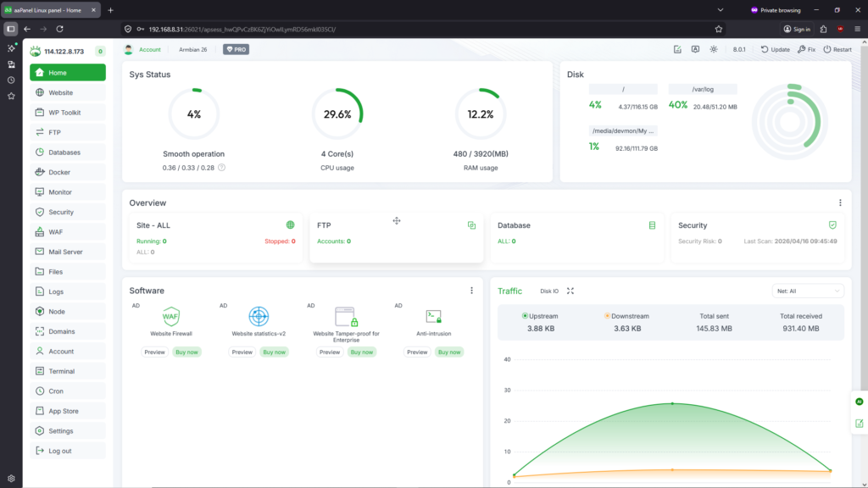Image resolution: width=868 pixels, height=488 pixels.
Task: Click the Update button in header
Action: pyautogui.click(x=775, y=49)
